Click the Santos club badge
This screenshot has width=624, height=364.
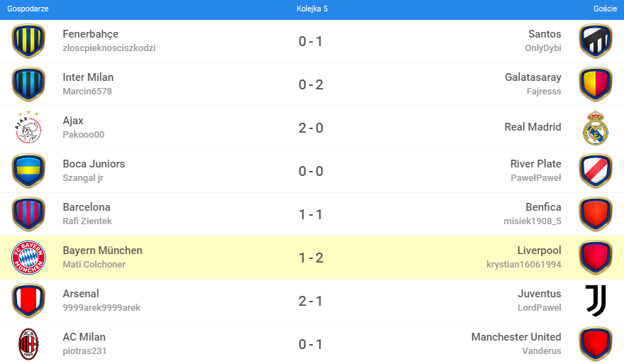point(595,41)
